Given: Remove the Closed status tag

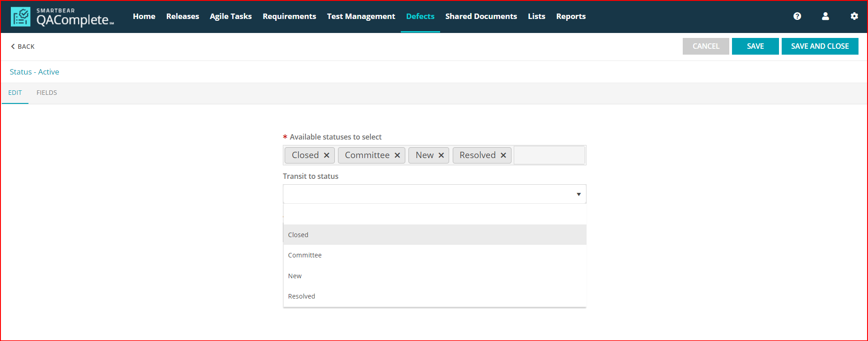Looking at the screenshot, I should pos(327,155).
